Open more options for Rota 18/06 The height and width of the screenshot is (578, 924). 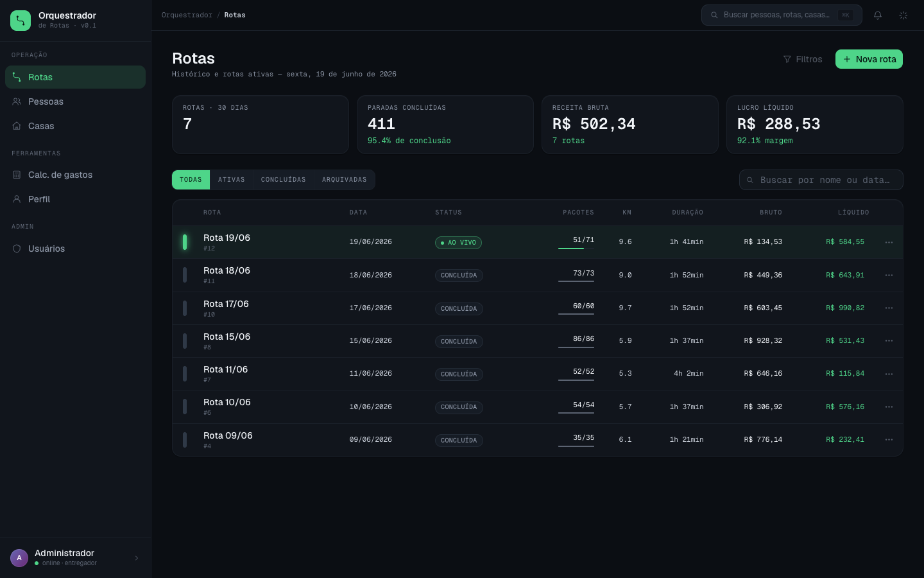[889, 275]
